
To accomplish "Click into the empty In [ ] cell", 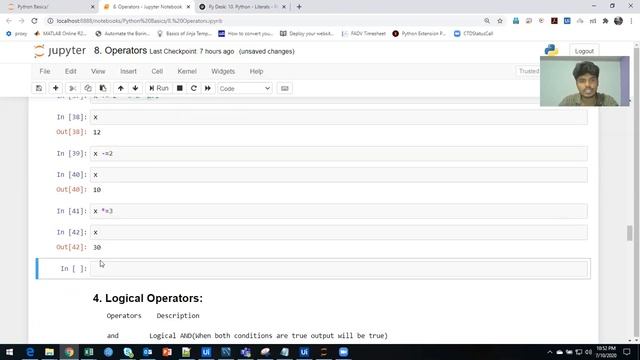I will 338,269.
